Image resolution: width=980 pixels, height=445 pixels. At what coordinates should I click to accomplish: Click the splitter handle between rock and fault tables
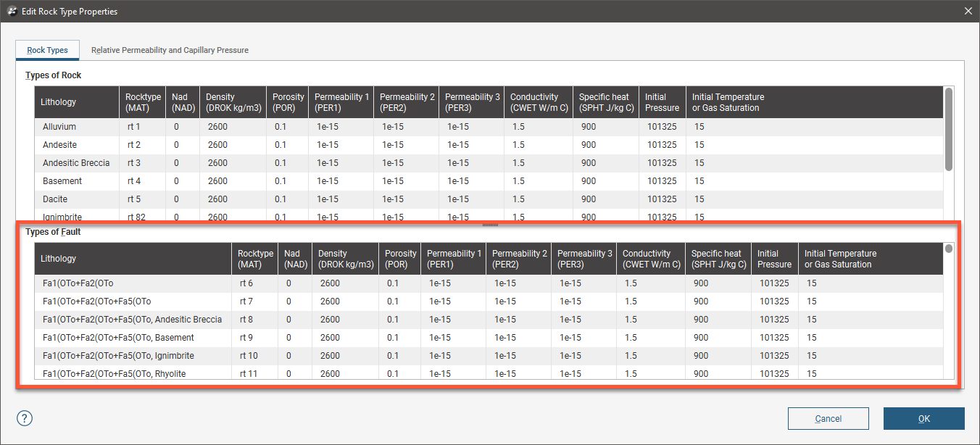(x=490, y=225)
